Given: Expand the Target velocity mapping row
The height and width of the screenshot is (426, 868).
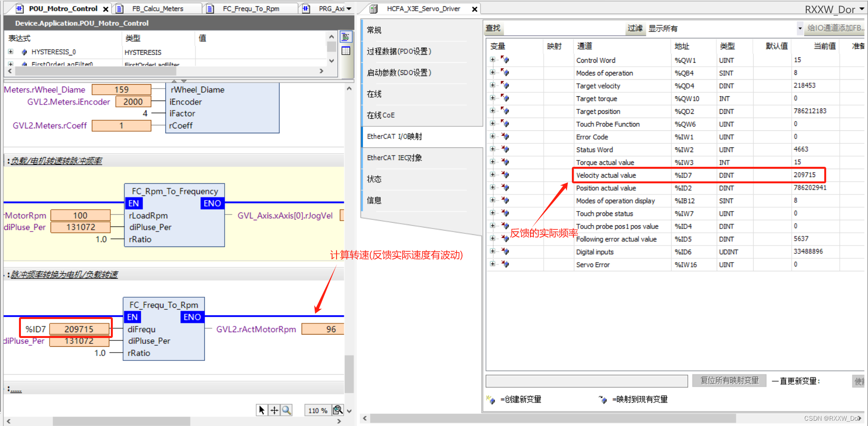Looking at the screenshot, I should (x=493, y=85).
